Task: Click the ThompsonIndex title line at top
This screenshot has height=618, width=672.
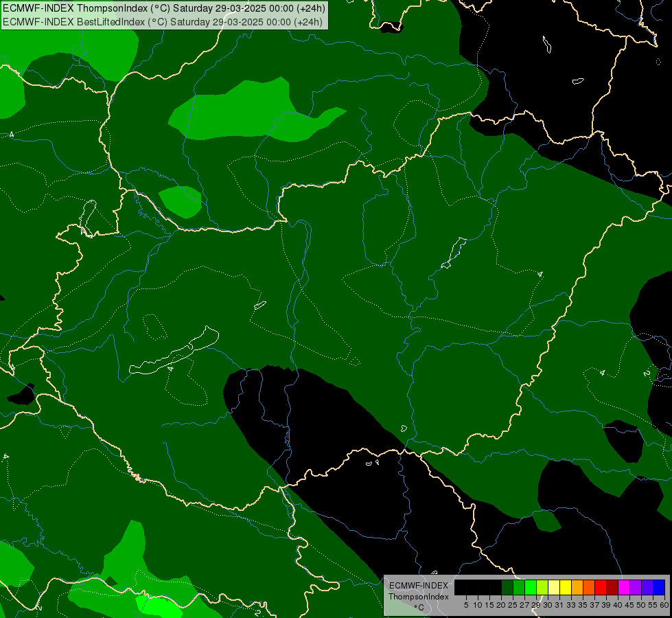Action: point(164,8)
